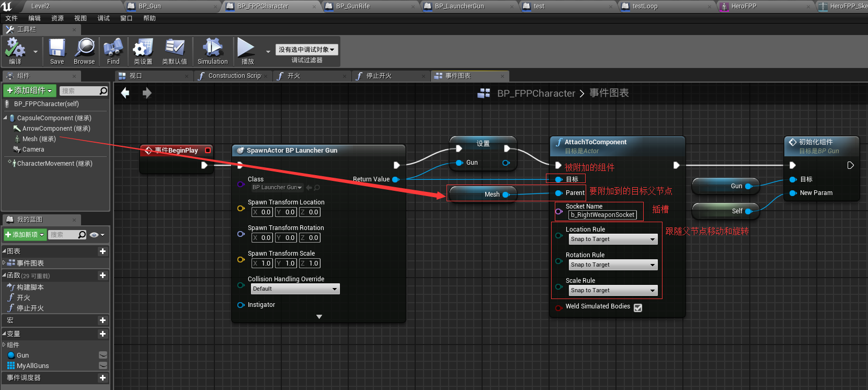Screen dimensions: 868x390
Task: Open Class Settings toolbar icon
Action: point(143,48)
